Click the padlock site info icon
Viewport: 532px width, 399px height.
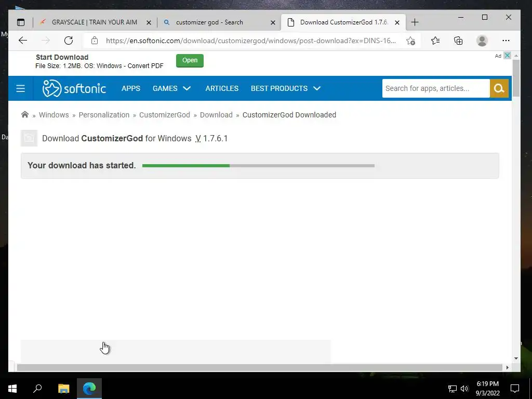click(x=95, y=41)
